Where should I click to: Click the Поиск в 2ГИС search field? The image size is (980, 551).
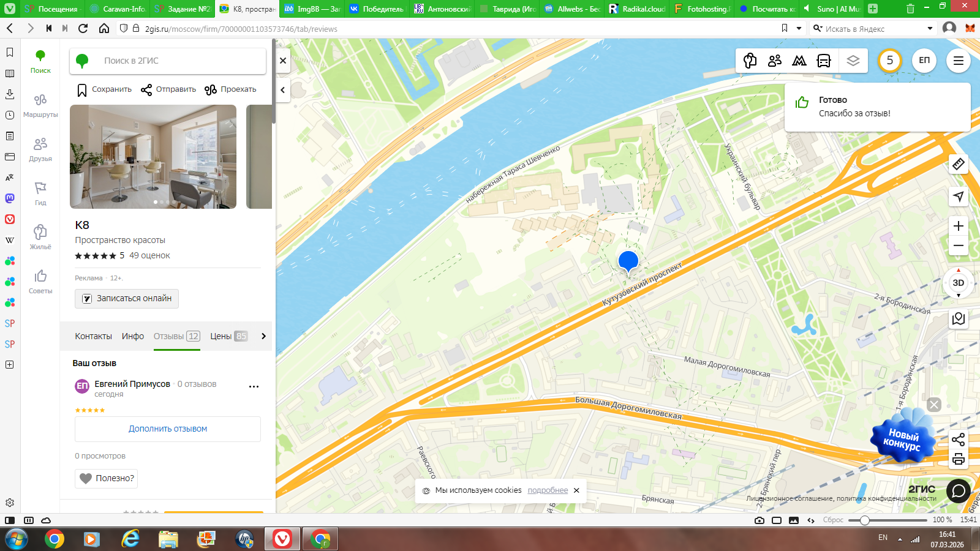point(178,61)
